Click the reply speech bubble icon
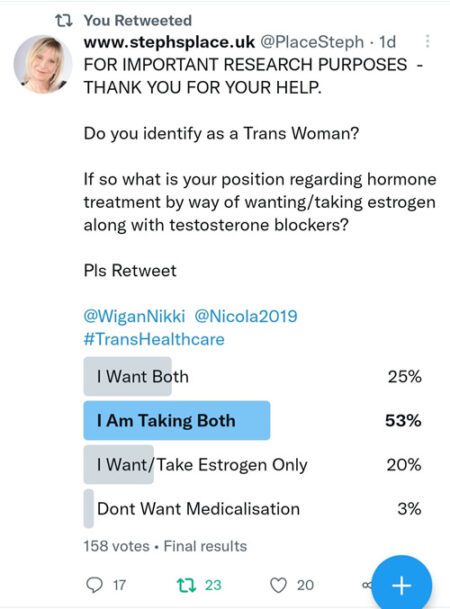450x609 pixels. [94, 585]
